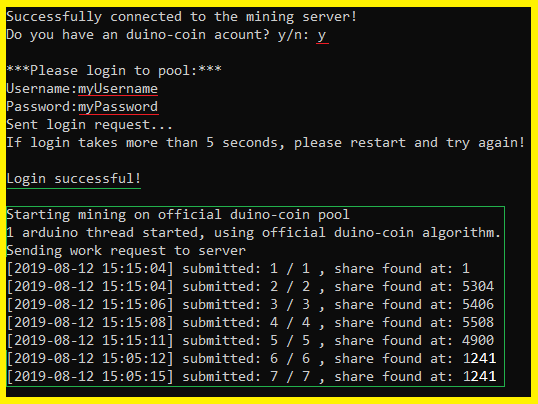The height and width of the screenshot is (404, 538).
Task: Click the log line with share 4900
Action: click(x=250, y=340)
